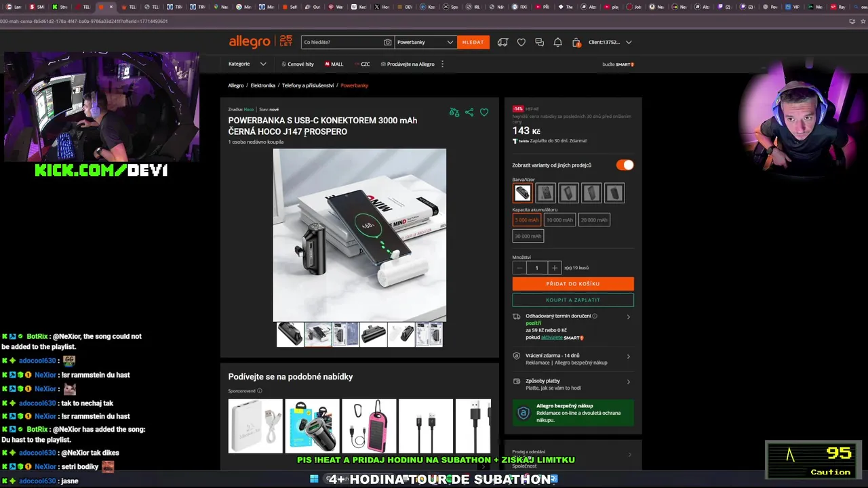Select the fourth color variant swatch
The height and width of the screenshot is (488, 868).
click(591, 193)
